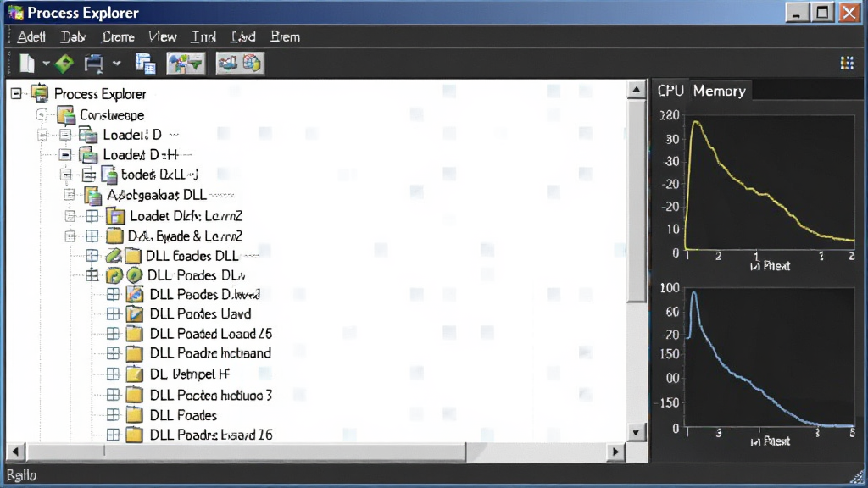This screenshot has width=868, height=488.
Task: Open the Adetl menu
Action: (x=31, y=37)
